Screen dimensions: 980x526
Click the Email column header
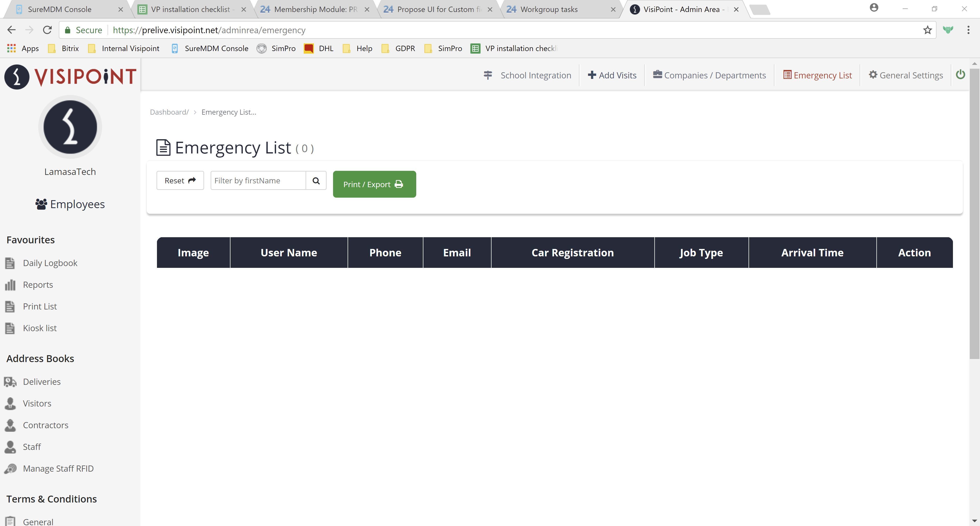[457, 252]
